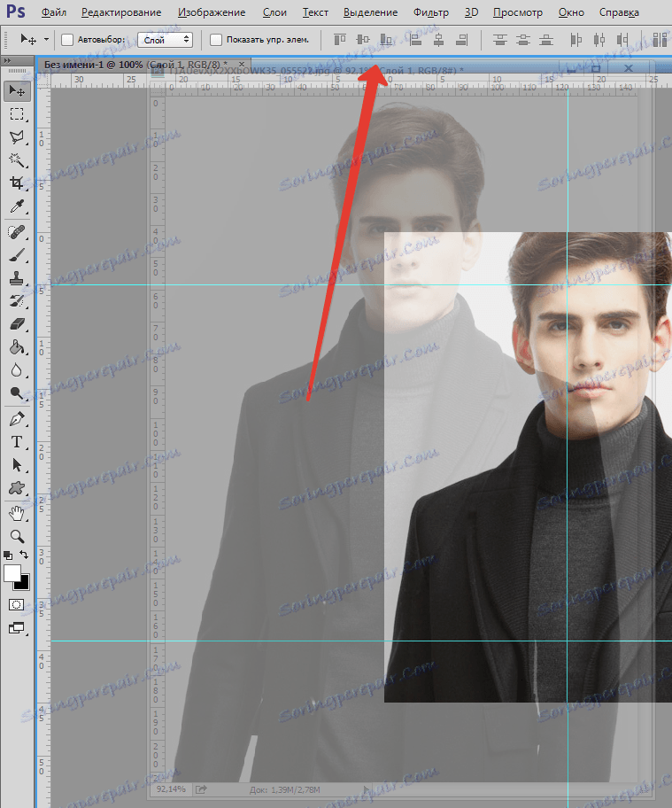Click Distribute vertical centers icon
Screen dimensions: 672x808
point(523,40)
